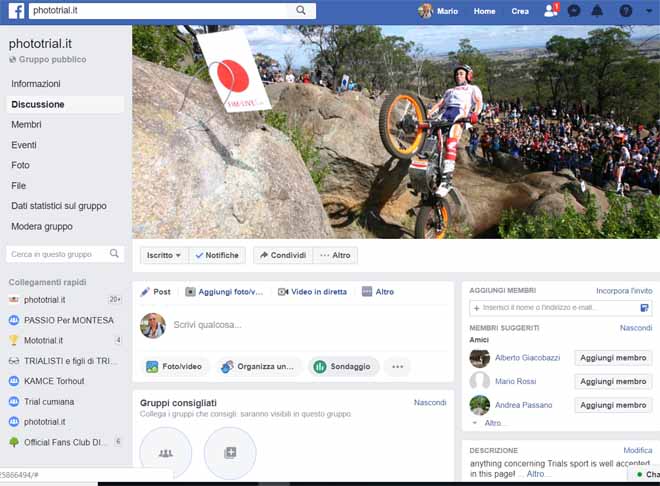Open Foto in group sidebar
660x486 pixels.
pos(20,165)
